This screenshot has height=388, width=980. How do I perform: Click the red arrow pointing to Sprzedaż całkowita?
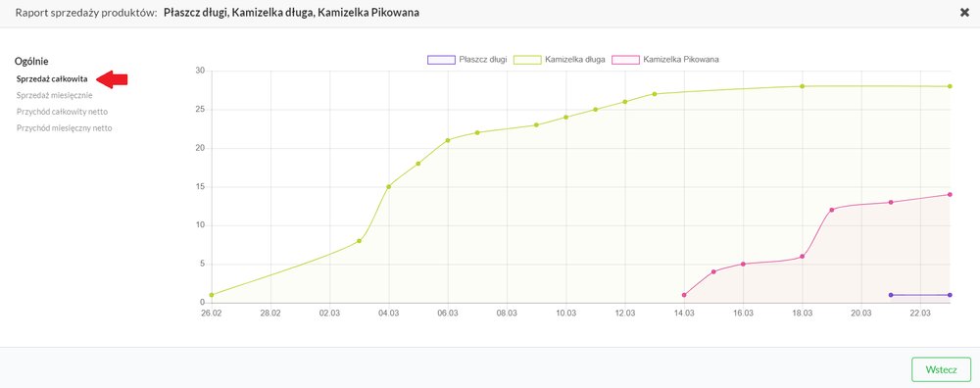click(112, 79)
